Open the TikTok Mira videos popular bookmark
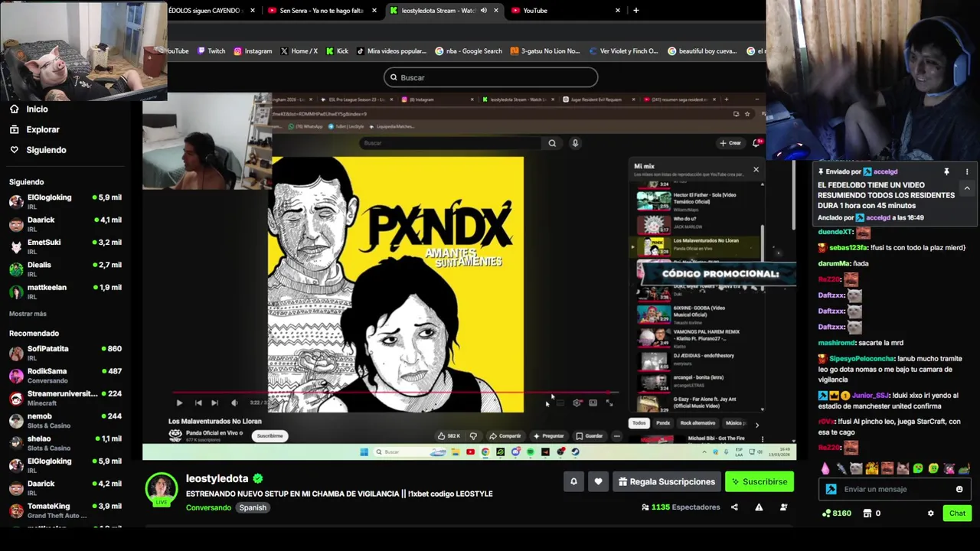980x551 pixels. click(391, 51)
